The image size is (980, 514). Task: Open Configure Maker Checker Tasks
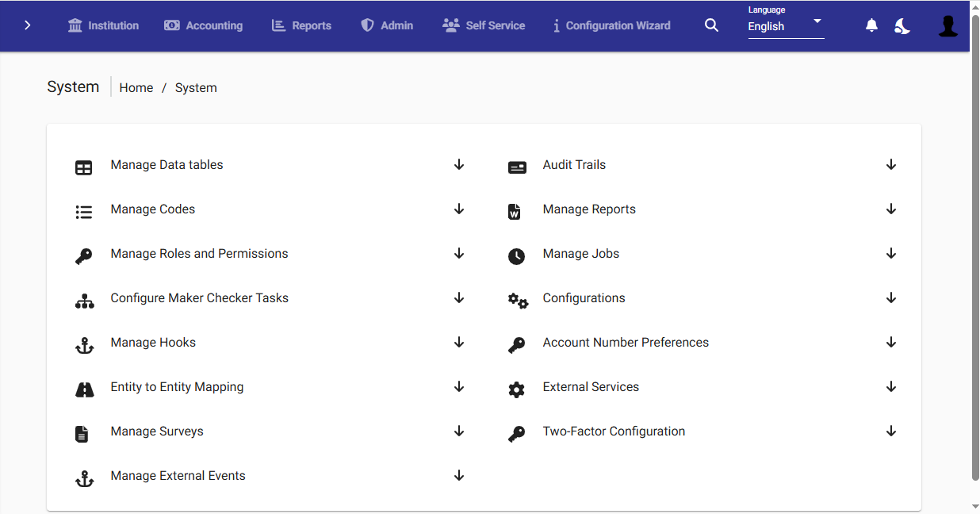[x=199, y=298]
